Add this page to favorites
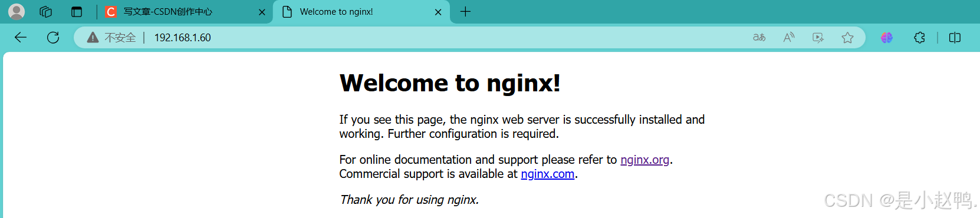This screenshot has width=980, height=218. (x=847, y=38)
